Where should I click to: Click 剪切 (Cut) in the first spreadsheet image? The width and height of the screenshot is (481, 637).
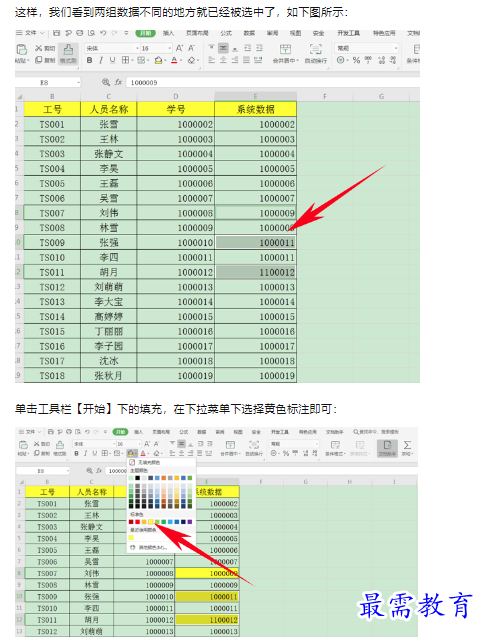pos(45,48)
